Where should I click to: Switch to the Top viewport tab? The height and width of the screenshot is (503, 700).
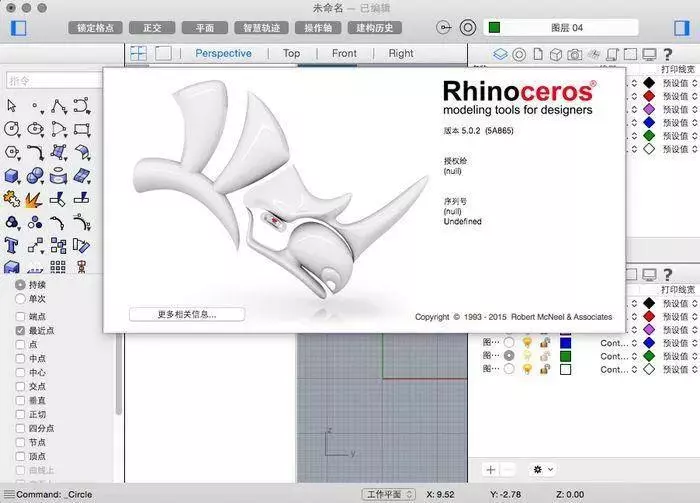[x=291, y=53]
